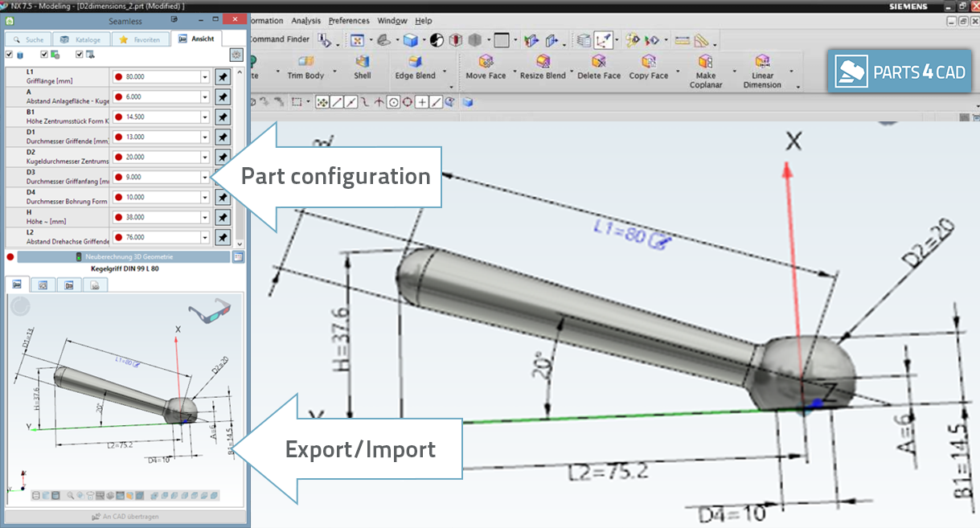Expand the D2 value dropdown showing 20.000
980x528 pixels.
coord(205,158)
